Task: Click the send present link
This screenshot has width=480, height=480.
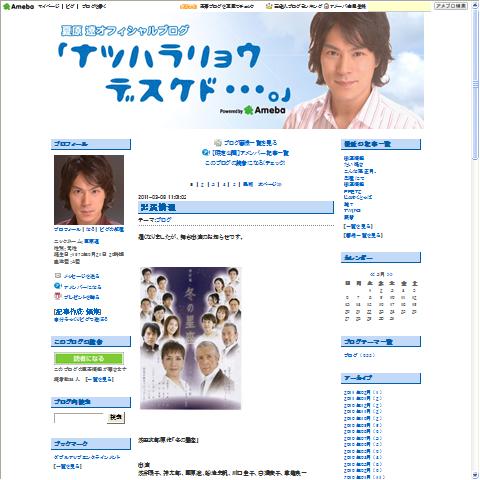Action: click(82, 297)
